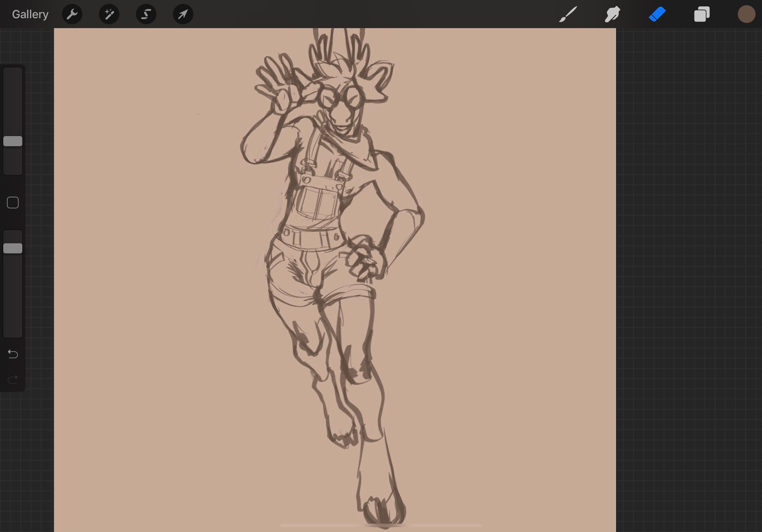Tap the brush opacity slider handle
The image size is (762, 532).
pyautogui.click(x=13, y=248)
